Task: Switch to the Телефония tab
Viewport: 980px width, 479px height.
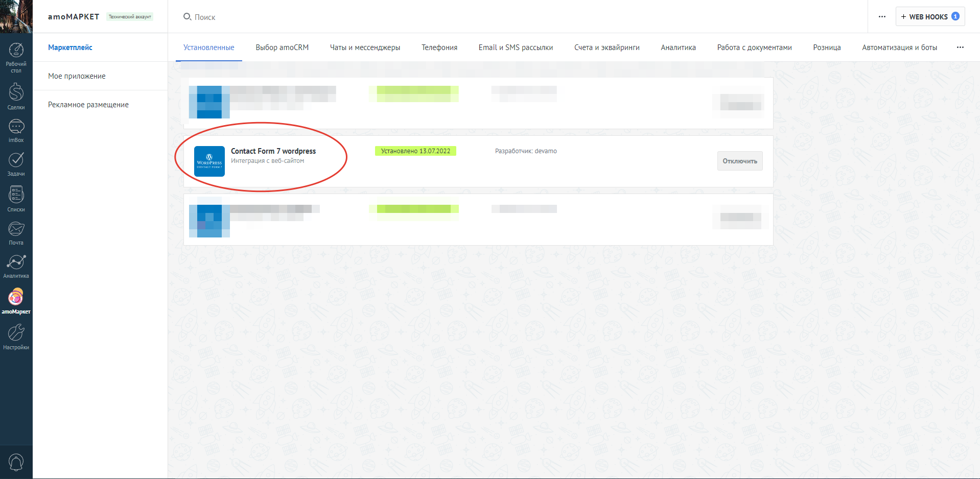Action: click(x=439, y=47)
